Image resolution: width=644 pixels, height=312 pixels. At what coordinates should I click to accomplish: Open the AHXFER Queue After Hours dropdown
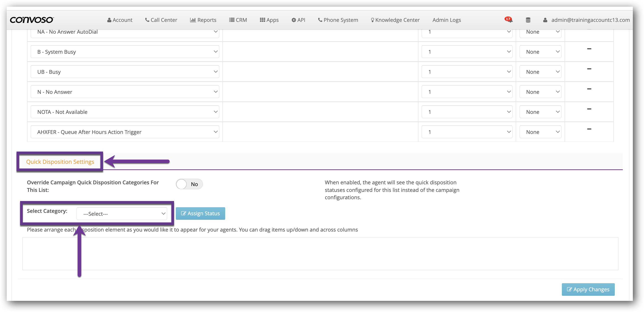tap(125, 132)
